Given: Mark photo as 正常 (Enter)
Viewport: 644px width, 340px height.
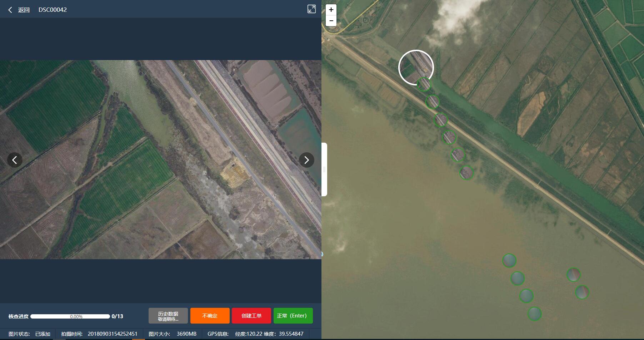Looking at the screenshot, I should [293, 316].
